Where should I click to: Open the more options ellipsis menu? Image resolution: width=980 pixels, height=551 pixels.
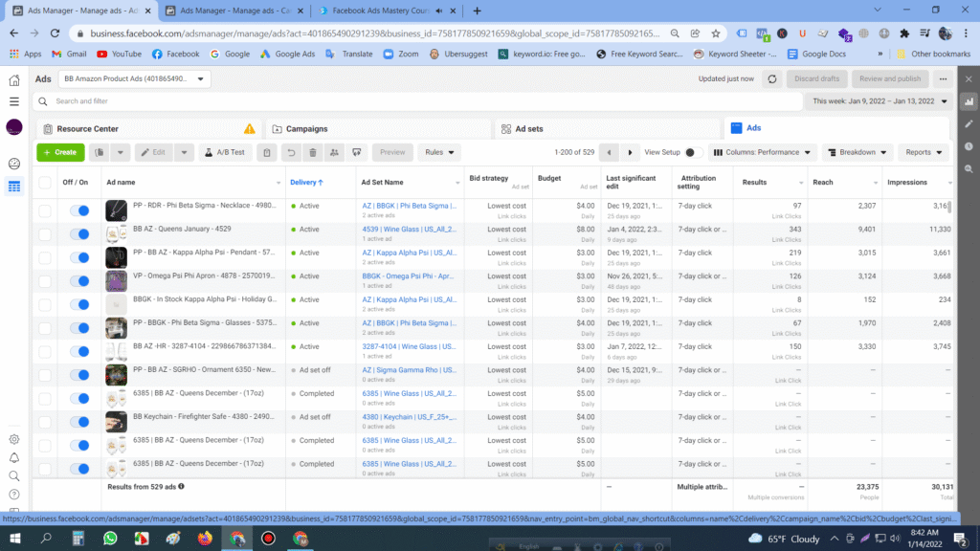(943, 78)
